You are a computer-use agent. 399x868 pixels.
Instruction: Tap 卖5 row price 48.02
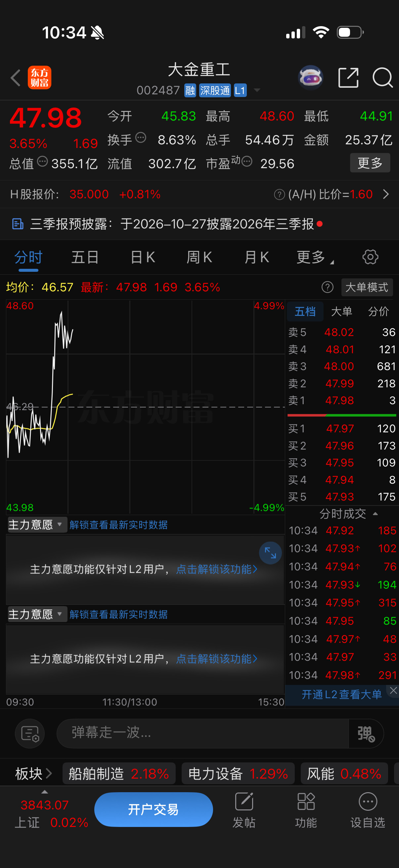[339, 333]
